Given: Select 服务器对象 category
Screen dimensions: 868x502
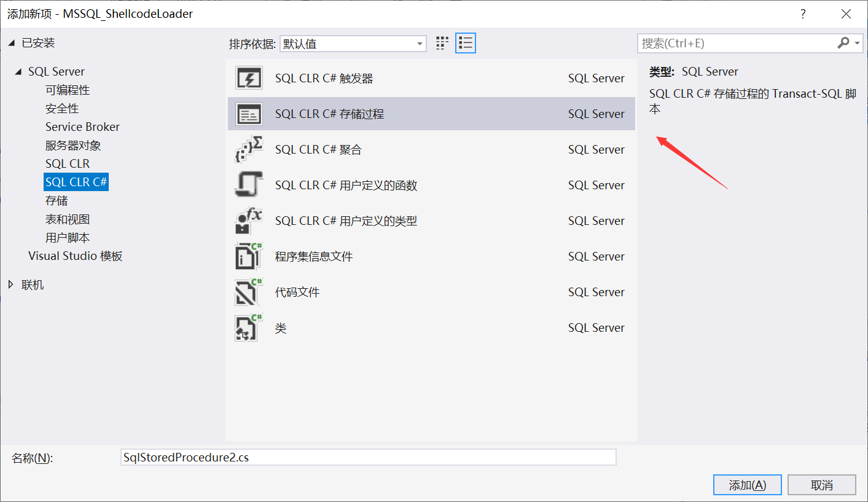Looking at the screenshot, I should click(73, 146).
